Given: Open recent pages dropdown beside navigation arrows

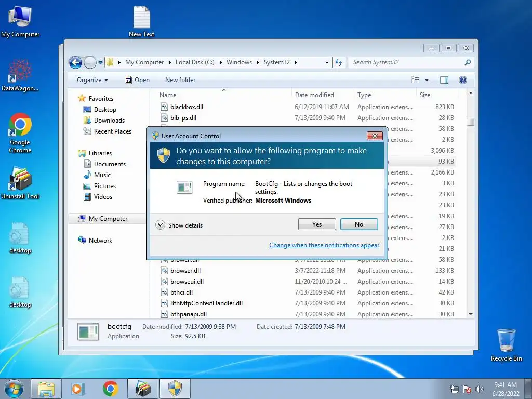Looking at the screenshot, I should [x=100, y=63].
